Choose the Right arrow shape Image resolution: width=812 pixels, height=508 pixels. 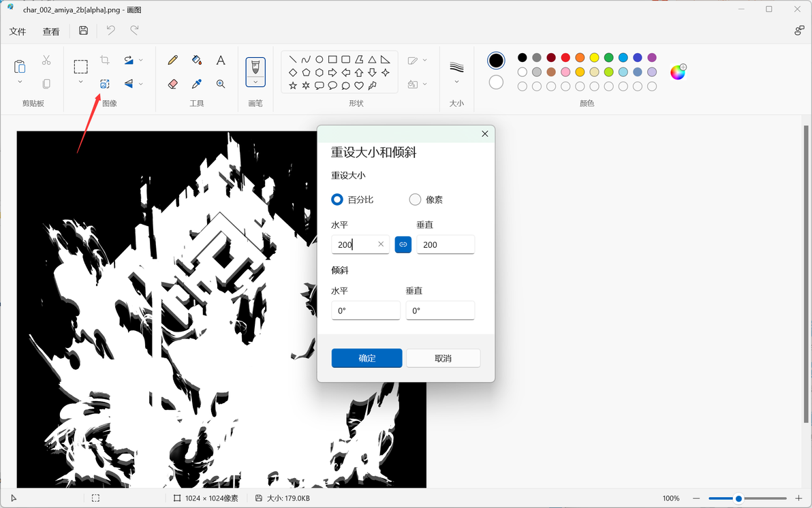point(332,72)
